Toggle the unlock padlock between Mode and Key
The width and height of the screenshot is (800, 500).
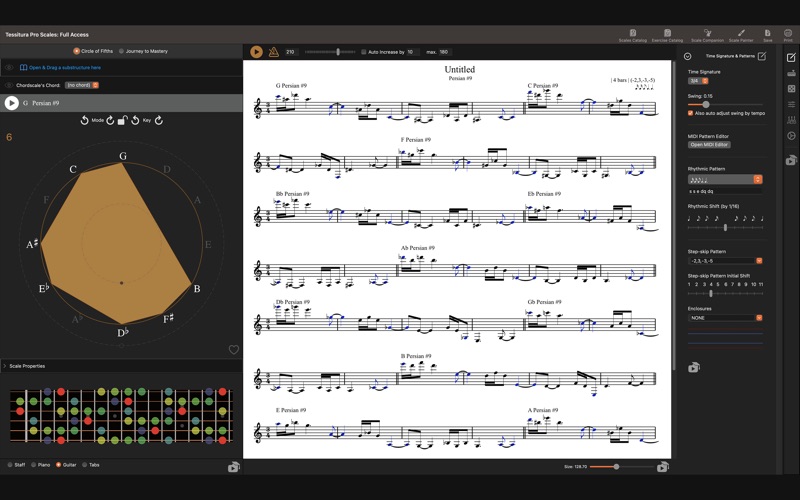point(122,120)
